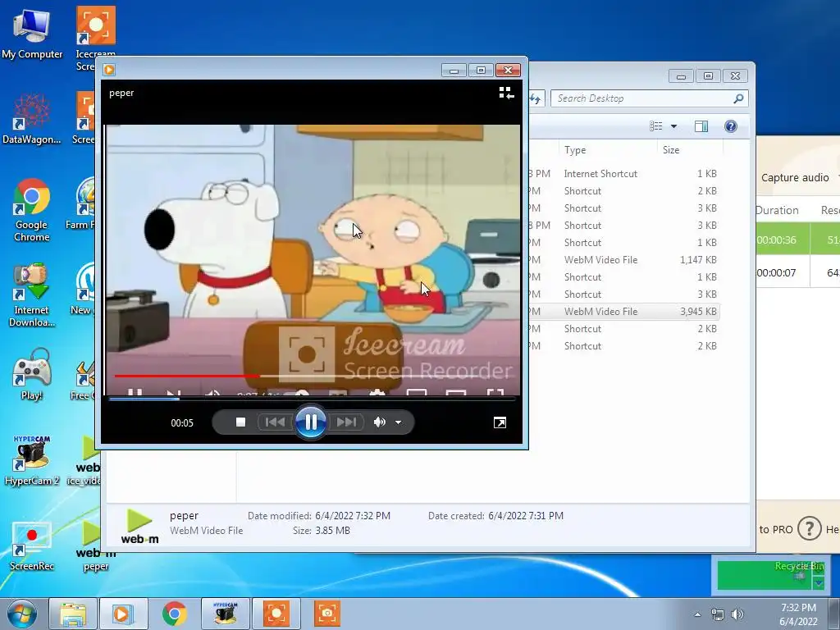Click the peper web-m icon in details pane
This screenshot has height=630, width=840.
(139, 526)
